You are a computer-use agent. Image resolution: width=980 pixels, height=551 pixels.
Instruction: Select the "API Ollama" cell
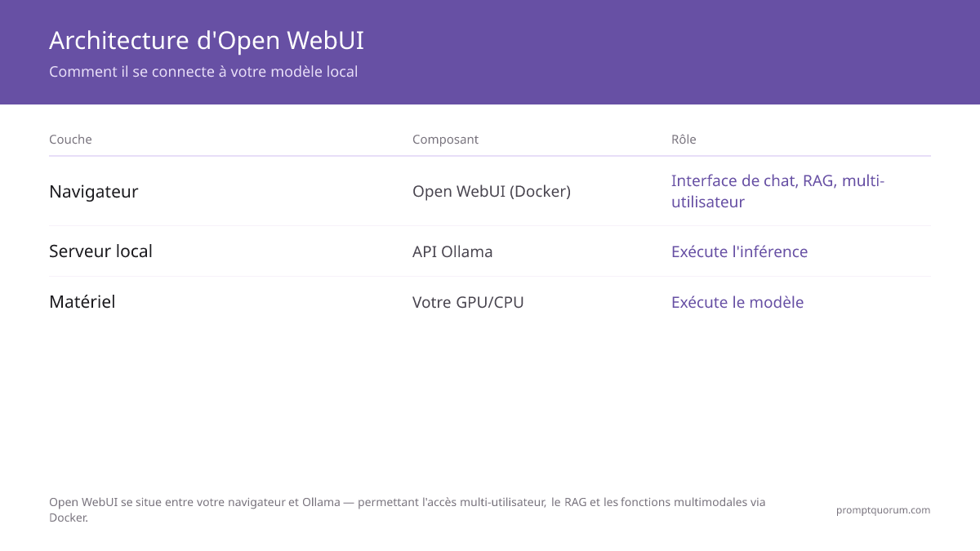tap(452, 251)
